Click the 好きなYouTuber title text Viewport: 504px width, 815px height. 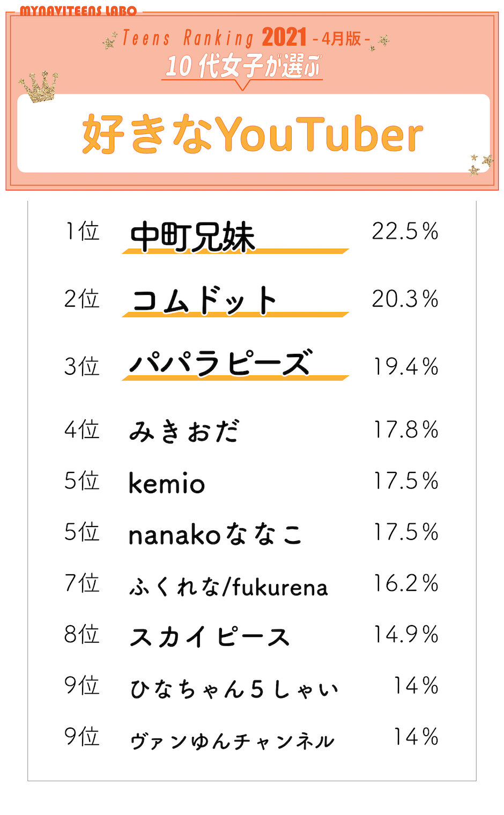coord(253,134)
